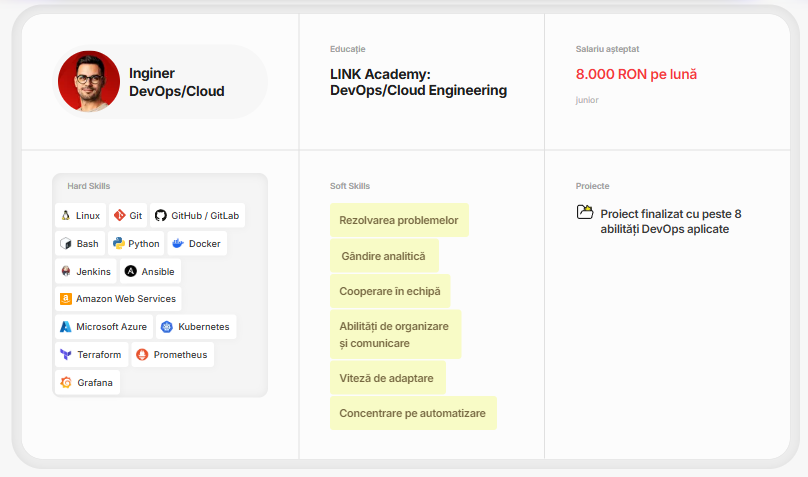This screenshot has height=477, width=808.
Task: Click the Bash skill chip
Action: click(80, 243)
